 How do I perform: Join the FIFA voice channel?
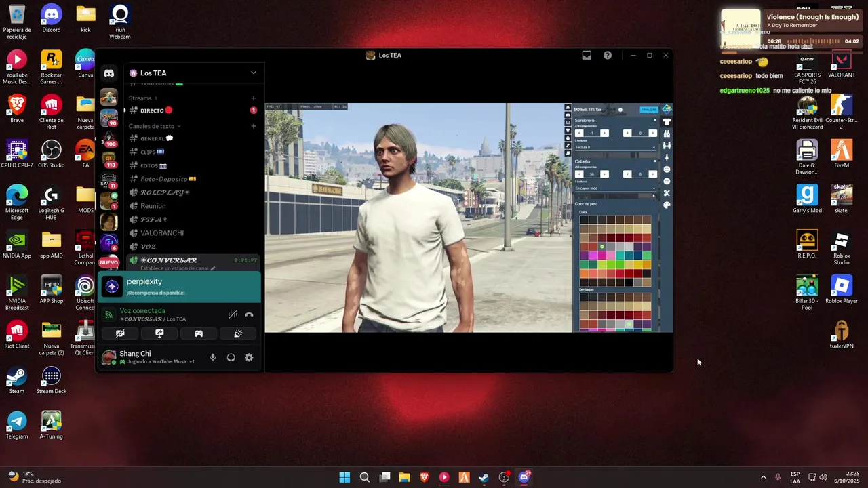tap(193, 220)
